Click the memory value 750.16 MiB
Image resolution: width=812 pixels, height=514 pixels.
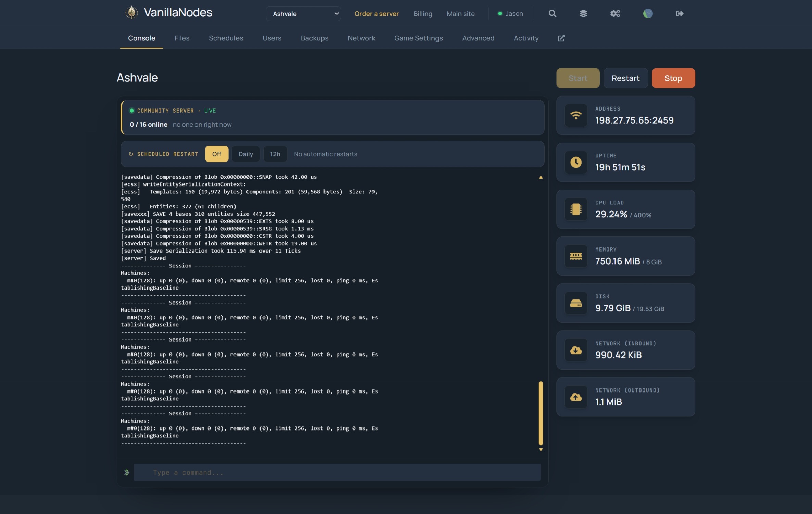point(618,261)
